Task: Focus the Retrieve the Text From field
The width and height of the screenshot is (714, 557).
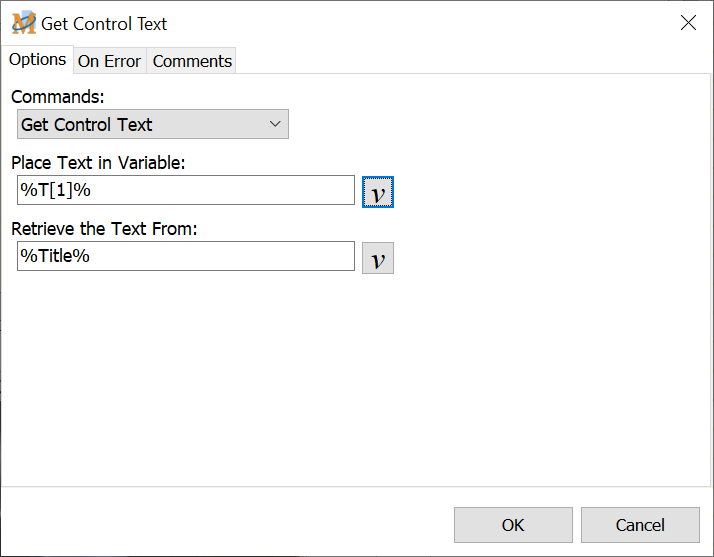Action: pos(185,256)
